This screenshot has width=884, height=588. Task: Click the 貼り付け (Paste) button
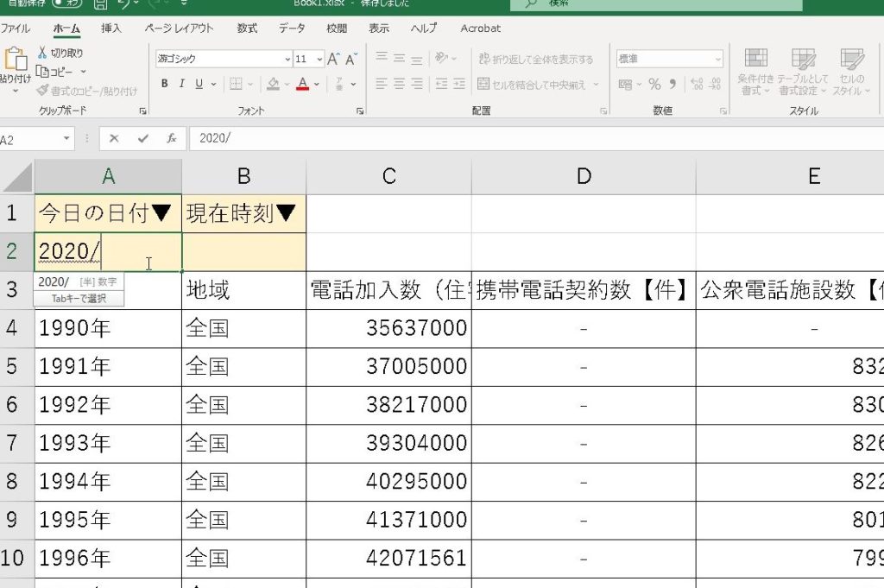[x=16, y=67]
